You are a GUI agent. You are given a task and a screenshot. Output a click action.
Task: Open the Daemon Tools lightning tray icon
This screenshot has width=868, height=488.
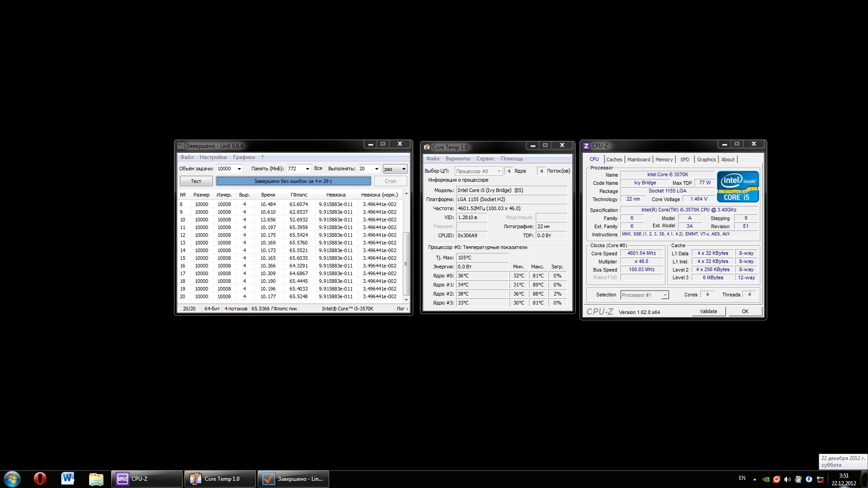point(809,479)
